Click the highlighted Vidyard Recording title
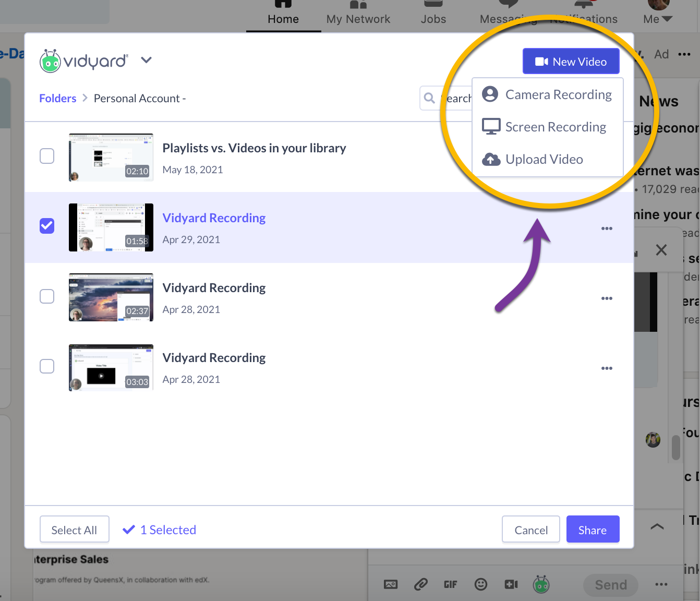The image size is (700, 601). 214,218
